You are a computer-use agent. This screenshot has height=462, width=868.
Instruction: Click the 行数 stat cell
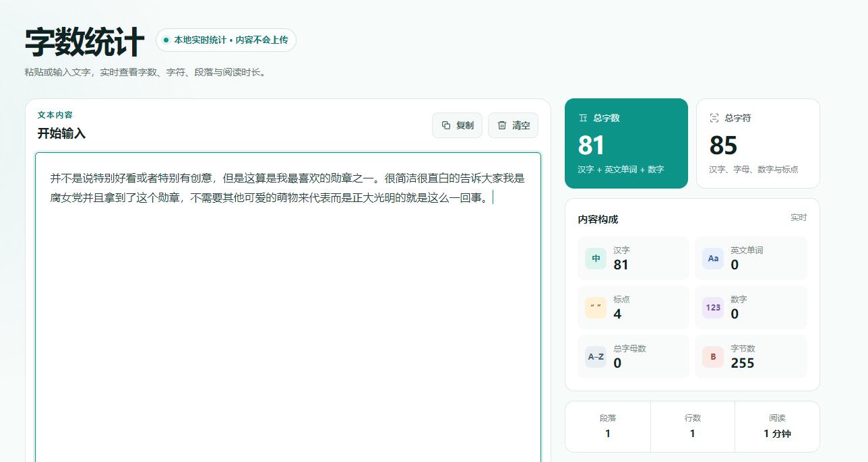(693, 426)
